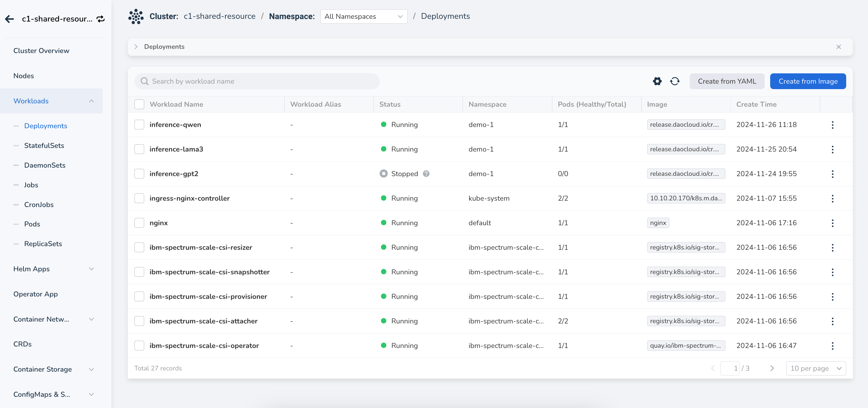Viewport: 868px width, 408px height.
Task: Expand the Container Network section
Action: 91,319
